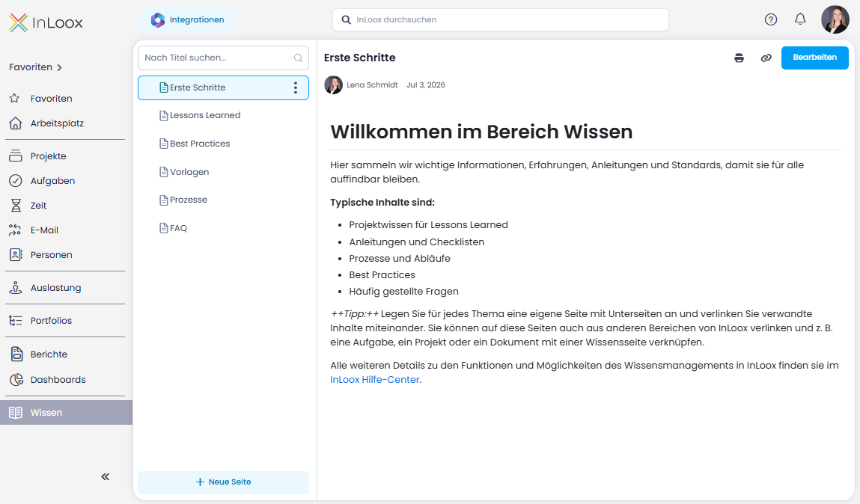Open the FAQ page
Image resolution: width=860 pixels, height=504 pixels.
[x=223, y=228]
